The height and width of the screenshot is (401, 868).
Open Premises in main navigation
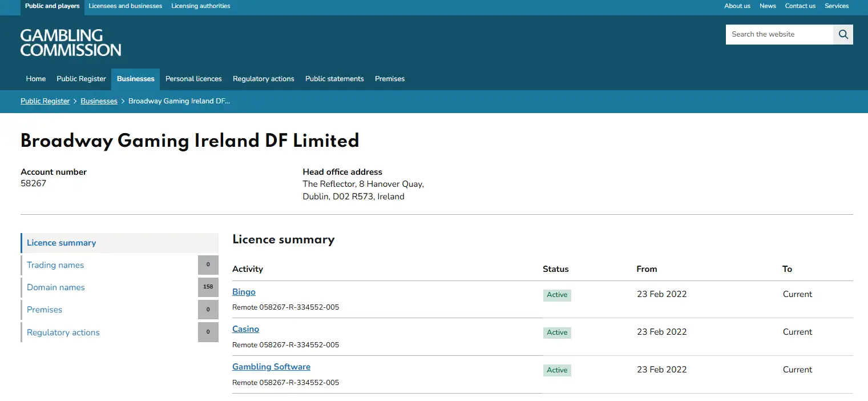click(x=390, y=79)
